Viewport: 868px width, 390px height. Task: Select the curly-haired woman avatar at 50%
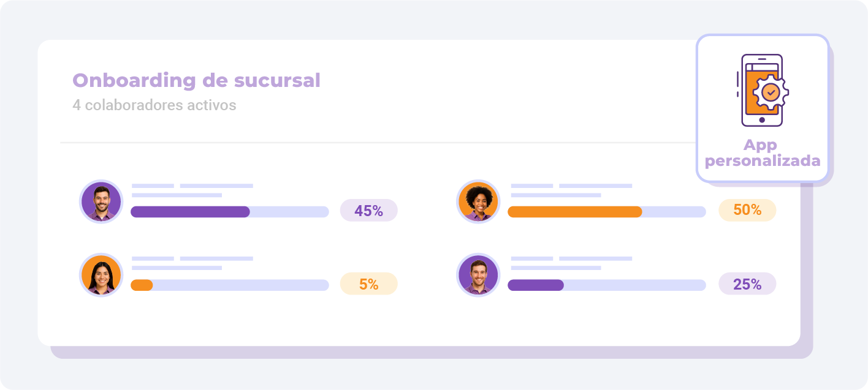(x=479, y=201)
